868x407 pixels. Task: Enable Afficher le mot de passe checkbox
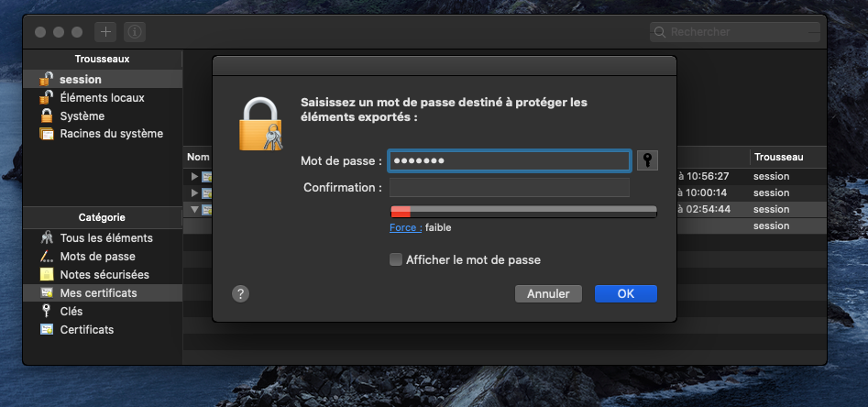(397, 260)
